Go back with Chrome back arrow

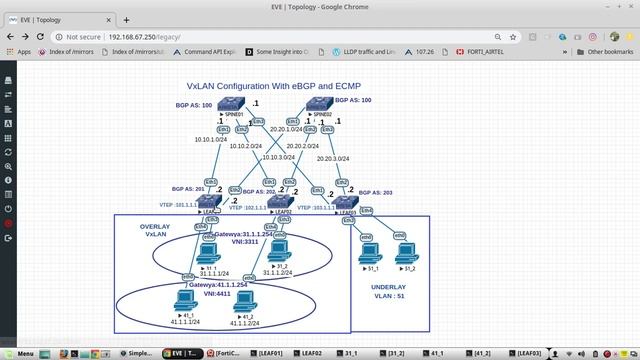click(10, 37)
